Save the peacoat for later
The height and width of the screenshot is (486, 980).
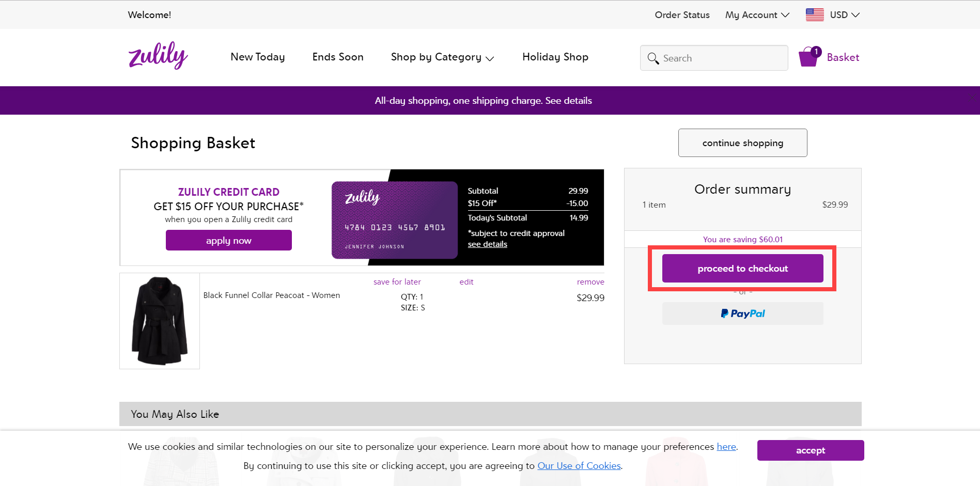point(397,282)
